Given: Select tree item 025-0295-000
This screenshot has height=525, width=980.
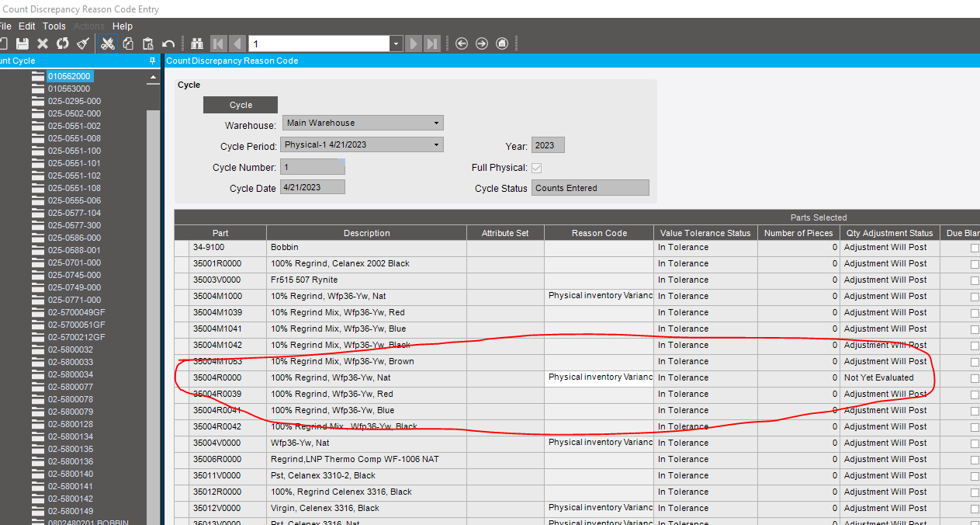Looking at the screenshot, I should pyautogui.click(x=74, y=101).
